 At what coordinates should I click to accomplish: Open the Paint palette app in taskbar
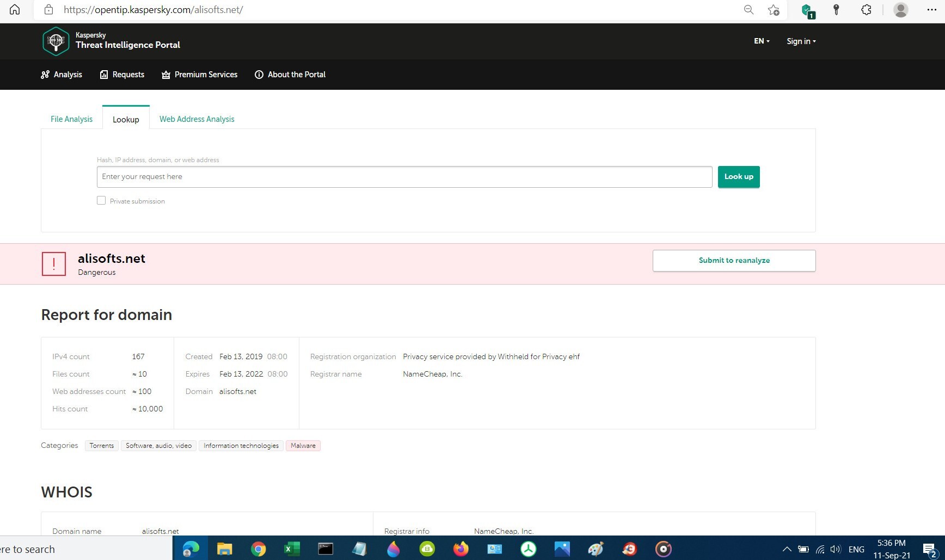tap(596, 549)
